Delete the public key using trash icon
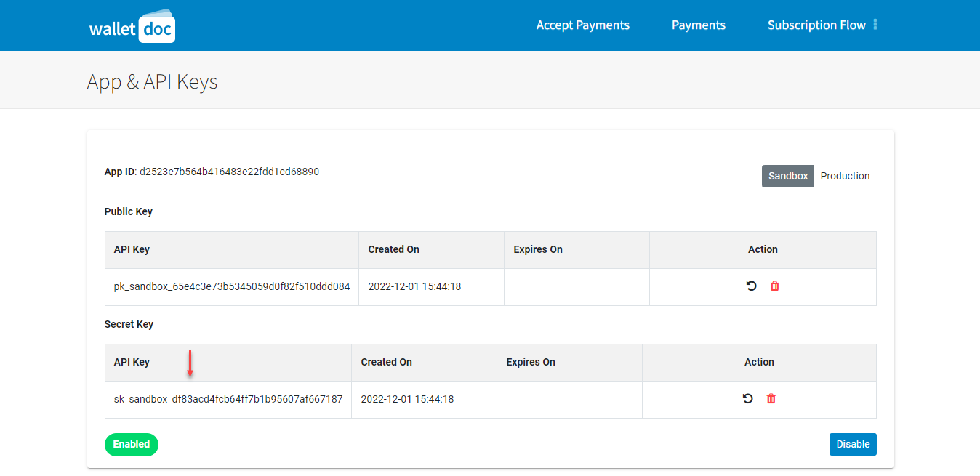Screen dimensions: 980x476 pyautogui.click(x=775, y=286)
